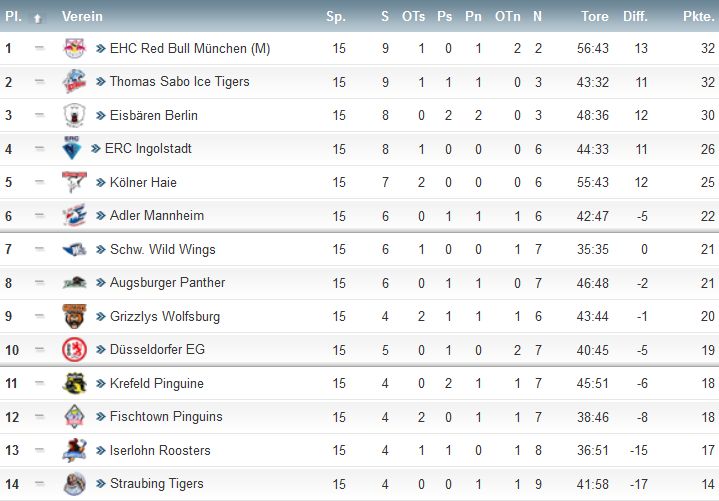Click the Thomas Sabo Ice Tigers logo
719x501 pixels.
click(74, 81)
